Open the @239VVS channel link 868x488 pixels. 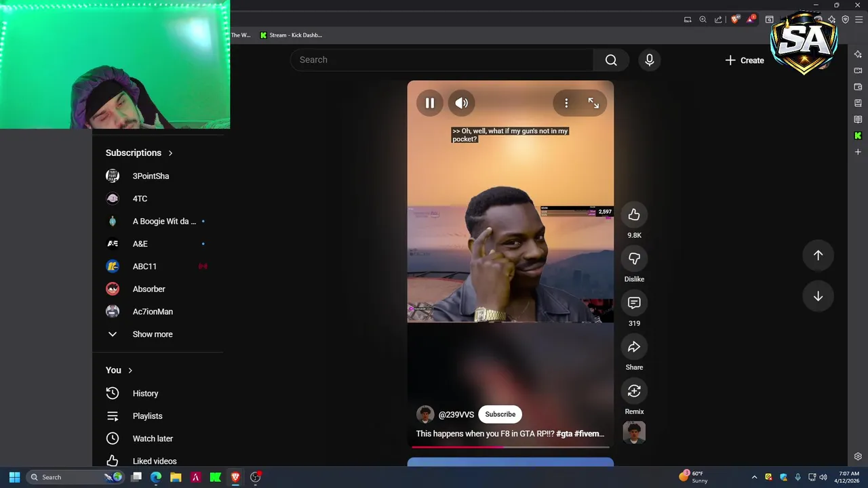(456, 415)
